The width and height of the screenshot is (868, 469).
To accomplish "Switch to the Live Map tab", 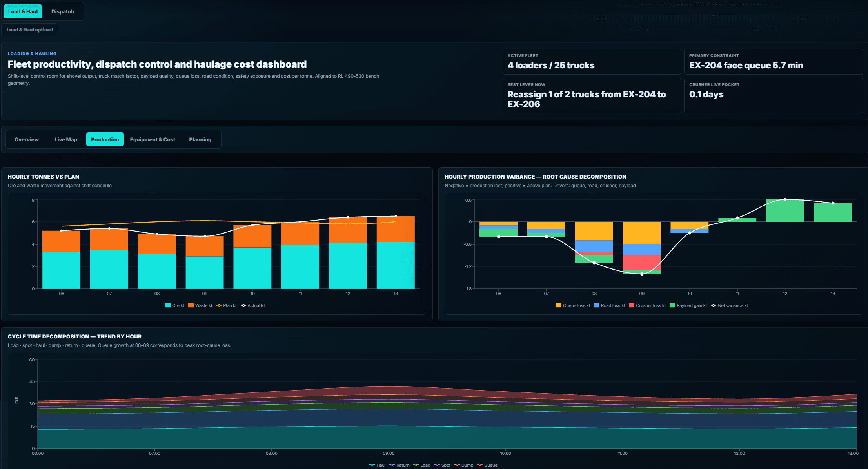I will (x=66, y=139).
